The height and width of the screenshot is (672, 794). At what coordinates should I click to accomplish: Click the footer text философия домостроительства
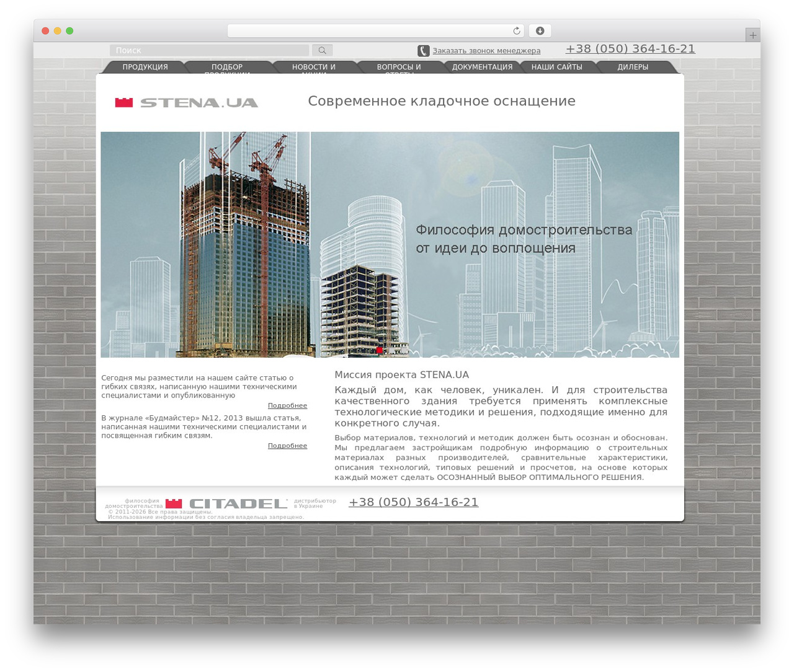tap(134, 503)
